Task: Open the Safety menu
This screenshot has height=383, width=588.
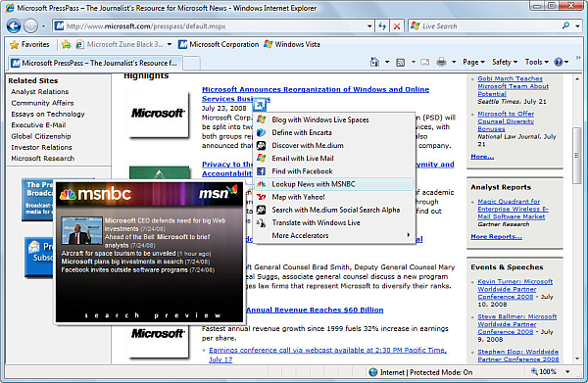Action: [505, 63]
